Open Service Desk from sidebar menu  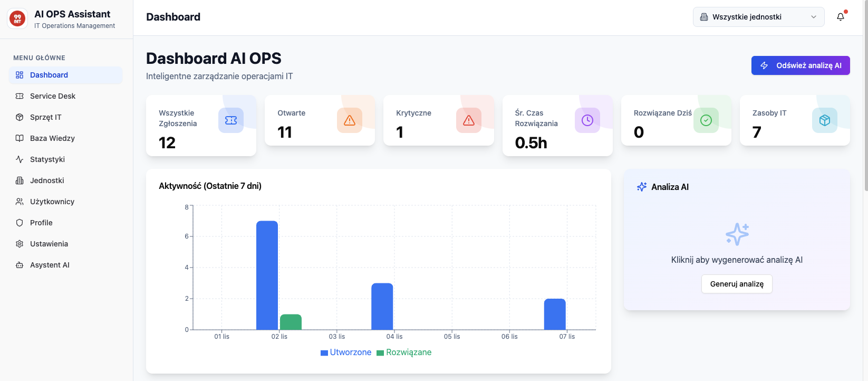click(53, 96)
